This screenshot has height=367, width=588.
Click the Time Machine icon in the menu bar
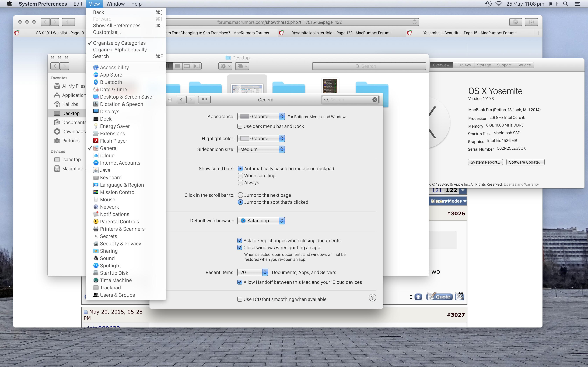(x=488, y=4)
